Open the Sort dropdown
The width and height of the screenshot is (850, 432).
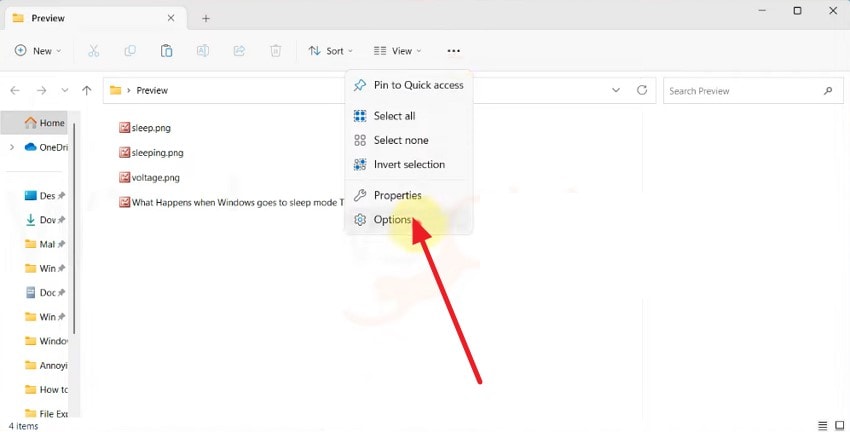coord(331,51)
